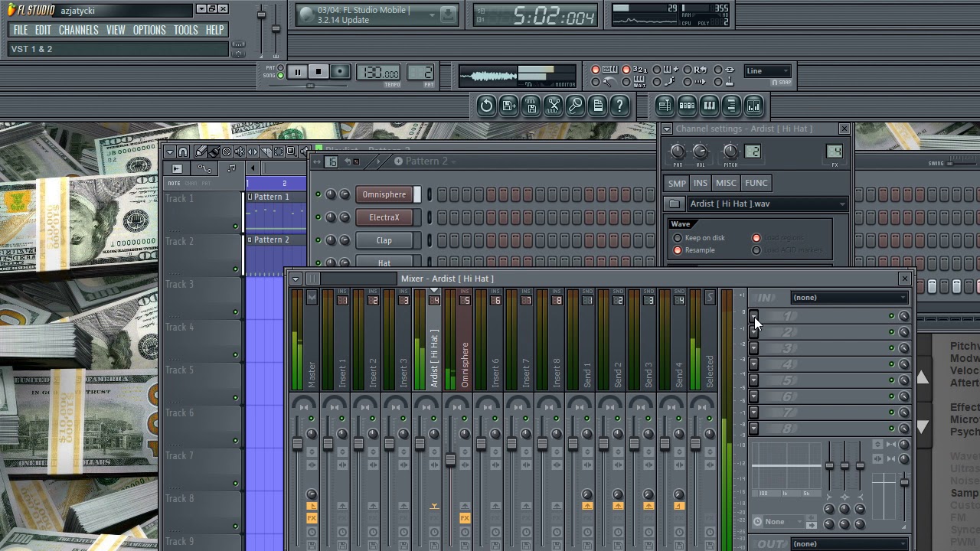Mute the Omnisphere channel green light
This screenshot has width=980, height=551.
tap(318, 194)
